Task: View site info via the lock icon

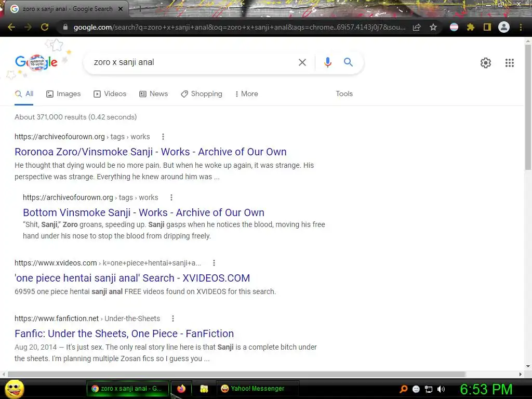Action: coord(65,27)
